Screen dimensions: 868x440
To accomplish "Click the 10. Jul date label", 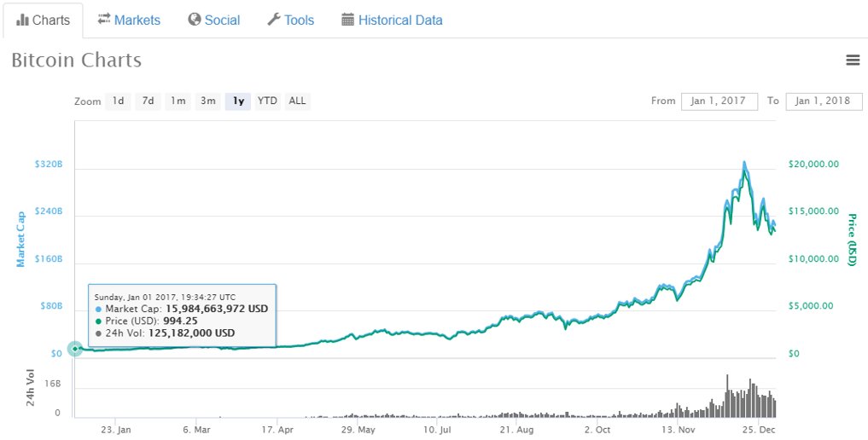I will (x=437, y=430).
